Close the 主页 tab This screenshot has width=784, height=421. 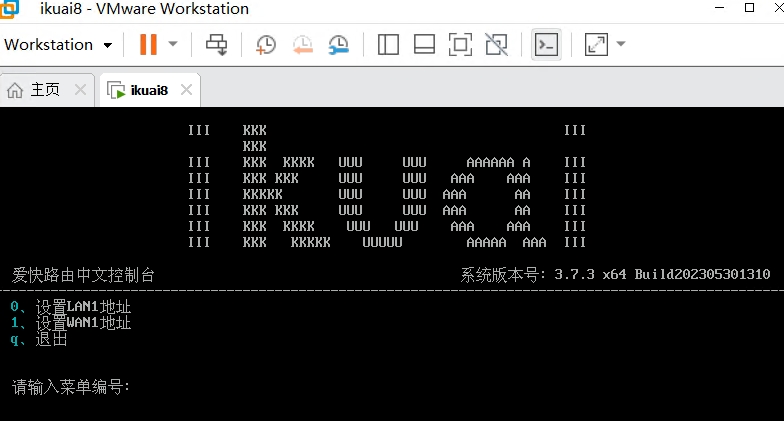[80, 90]
